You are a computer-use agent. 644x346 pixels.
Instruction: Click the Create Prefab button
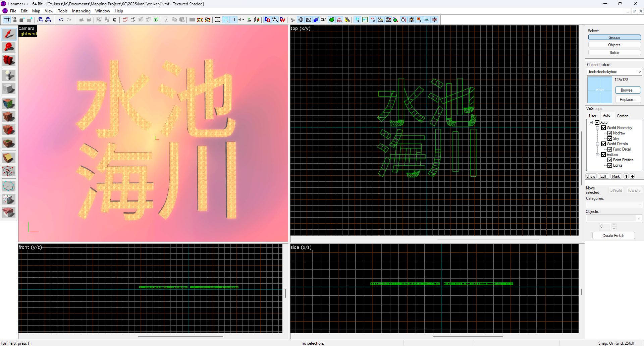coord(613,236)
